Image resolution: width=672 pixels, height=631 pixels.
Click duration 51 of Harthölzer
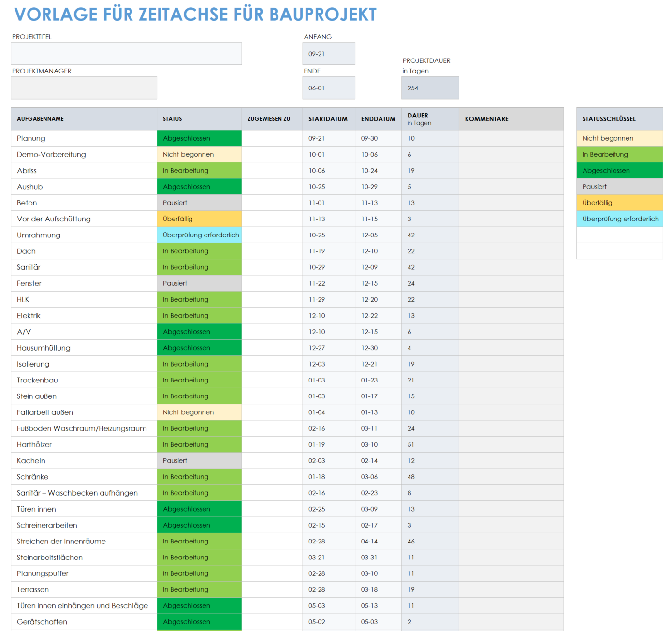coord(430,444)
